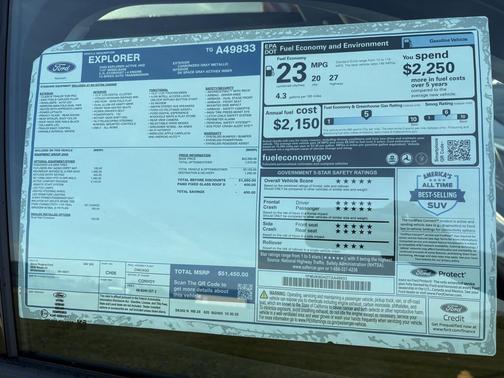The image size is (504, 378).
Task: Click the Fuel Economy and Environment heading
Action: [x=334, y=46]
